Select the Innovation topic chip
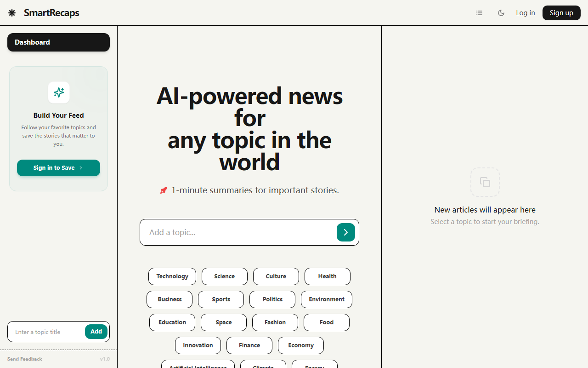The image size is (588, 368). pos(198,345)
